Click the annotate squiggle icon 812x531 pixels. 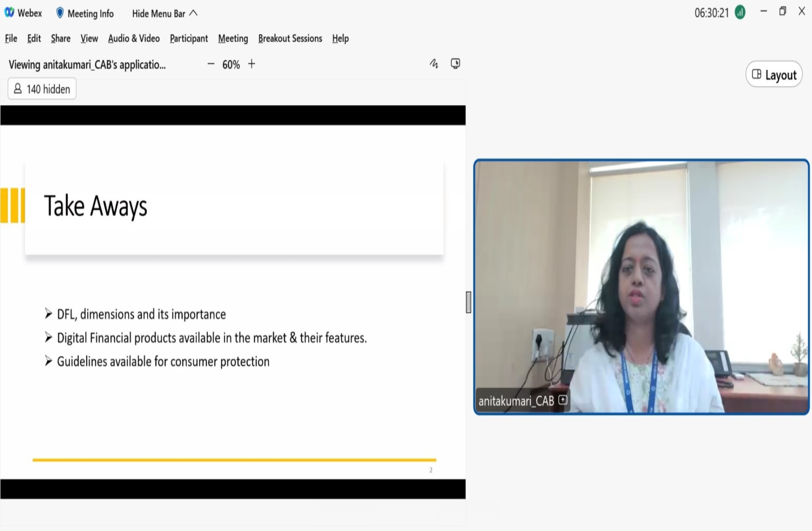point(434,64)
